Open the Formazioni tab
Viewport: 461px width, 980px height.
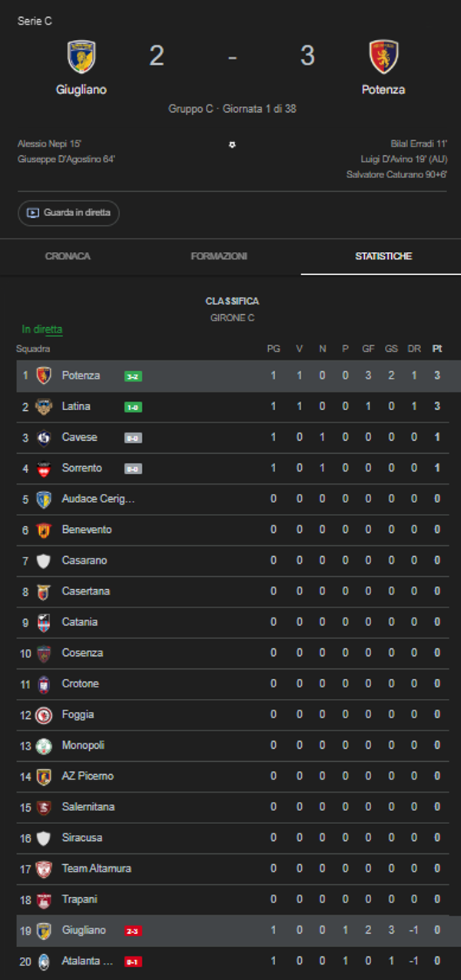(219, 256)
